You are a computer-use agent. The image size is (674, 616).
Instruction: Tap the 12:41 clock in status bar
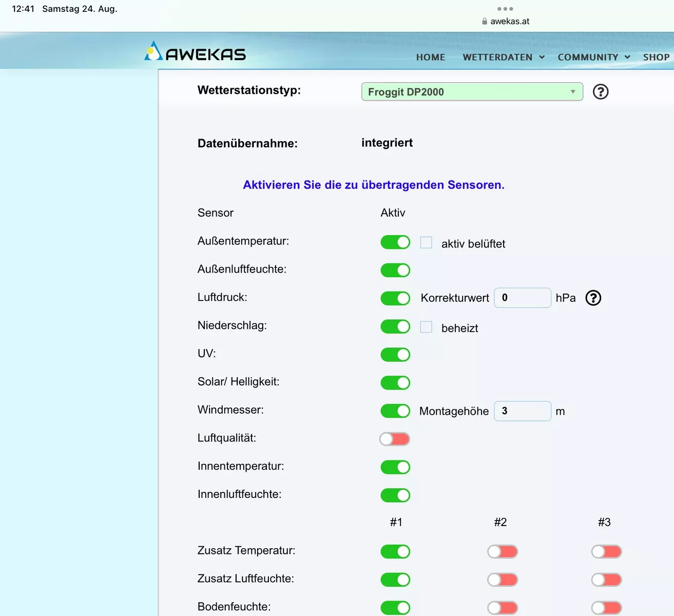pos(23,9)
